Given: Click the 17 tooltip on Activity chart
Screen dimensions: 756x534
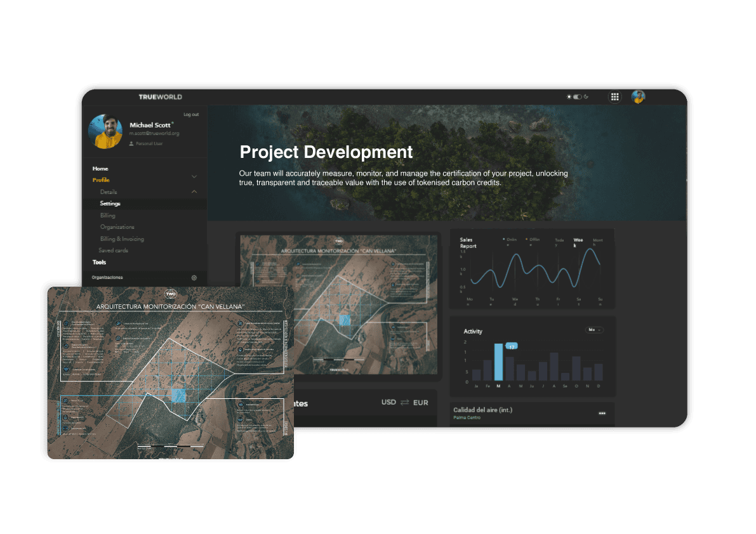Looking at the screenshot, I should tap(512, 347).
